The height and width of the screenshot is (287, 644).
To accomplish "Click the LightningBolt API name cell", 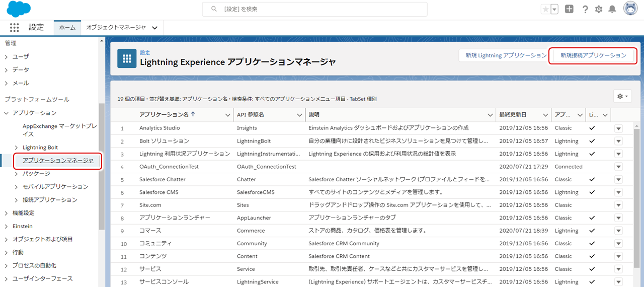I will (x=254, y=141).
